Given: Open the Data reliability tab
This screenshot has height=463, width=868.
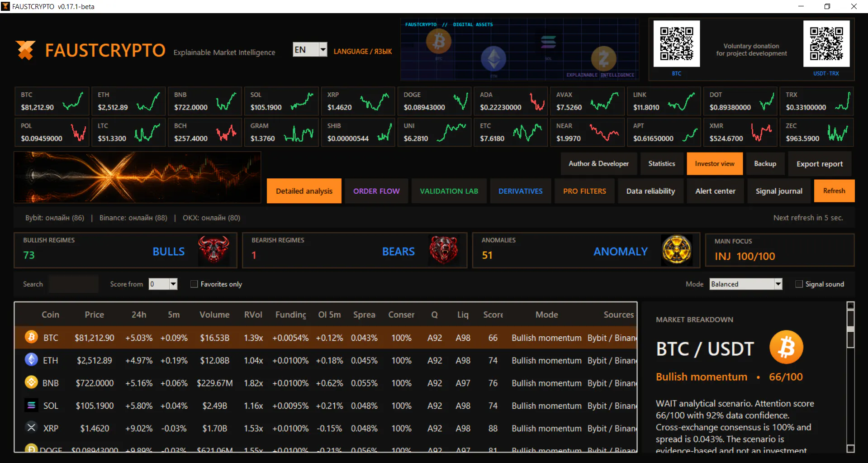Looking at the screenshot, I should (650, 191).
